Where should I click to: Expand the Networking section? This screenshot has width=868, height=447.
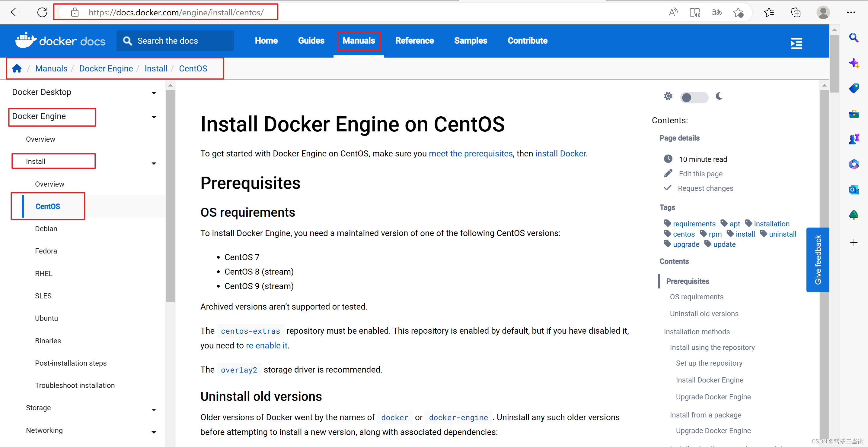click(154, 432)
